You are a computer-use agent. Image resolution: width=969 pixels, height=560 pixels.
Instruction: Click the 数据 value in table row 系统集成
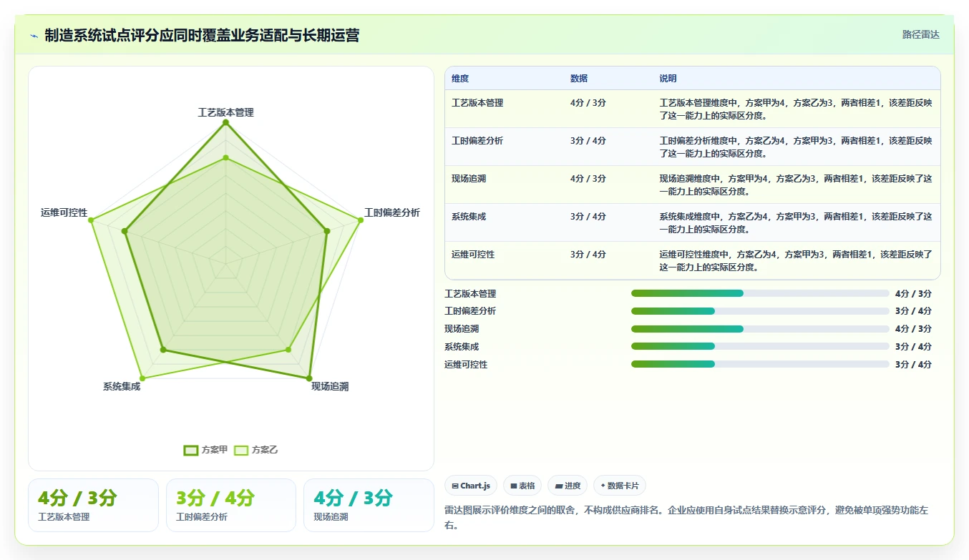click(588, 217)
